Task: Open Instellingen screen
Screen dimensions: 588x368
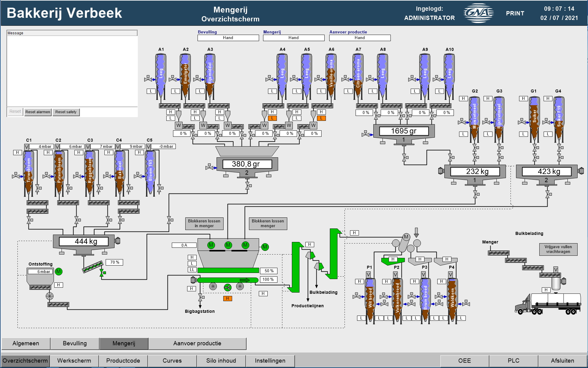Action: pos(270,361)
